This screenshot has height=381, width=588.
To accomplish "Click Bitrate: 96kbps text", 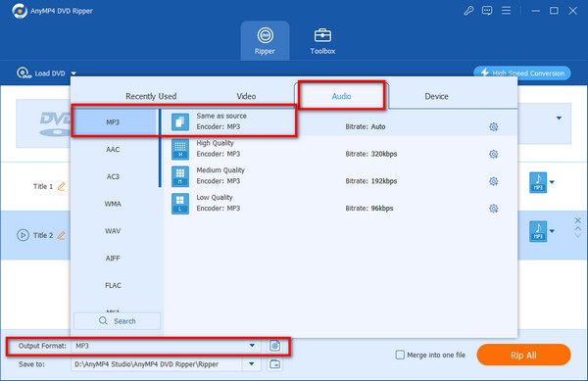I will click(x=369, y=209).
